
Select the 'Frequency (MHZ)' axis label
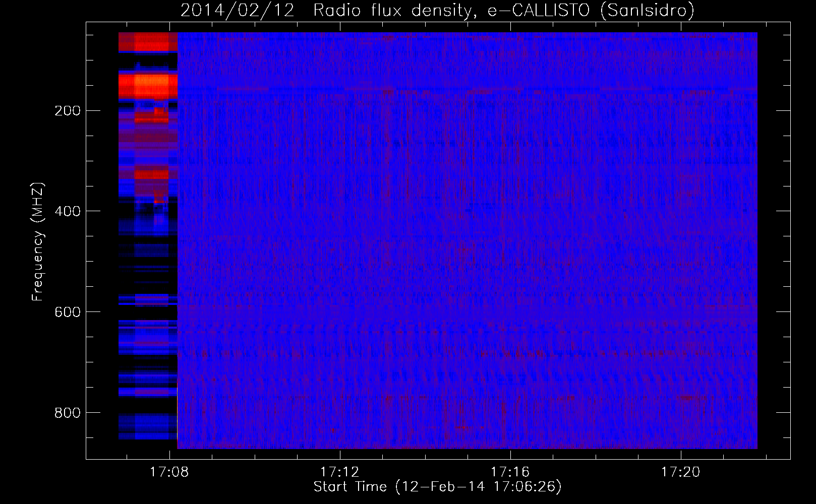(38, 242)
